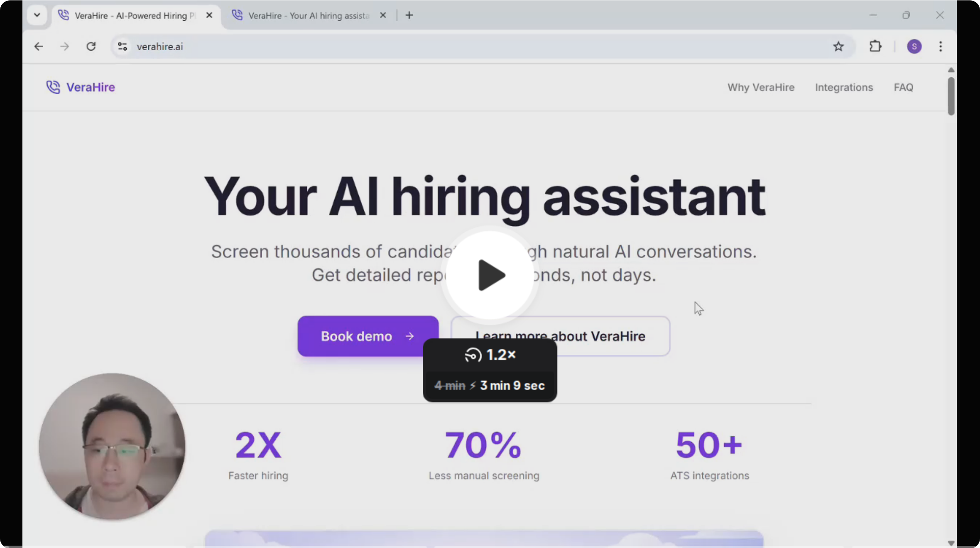980x548 pixels.
Task: Click the Book demo button
Action: (368, 336)
